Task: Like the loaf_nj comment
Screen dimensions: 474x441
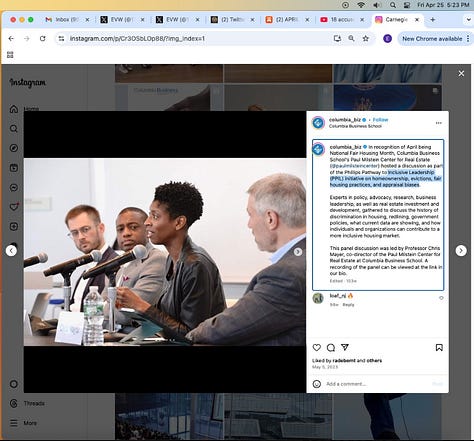Action: (x=441, y=298)
